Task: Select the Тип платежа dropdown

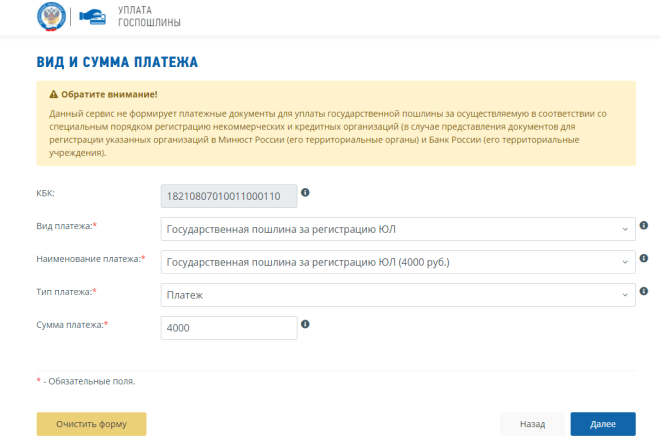Action: point(397,295)
